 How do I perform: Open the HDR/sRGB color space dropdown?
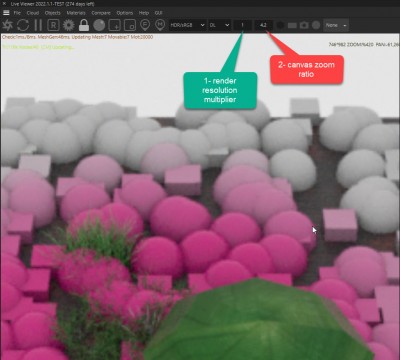tap(187, 25)
